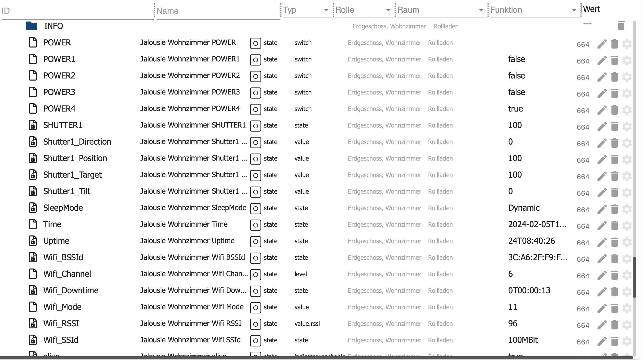Click the state type icon for Time row

pos(255,225)
